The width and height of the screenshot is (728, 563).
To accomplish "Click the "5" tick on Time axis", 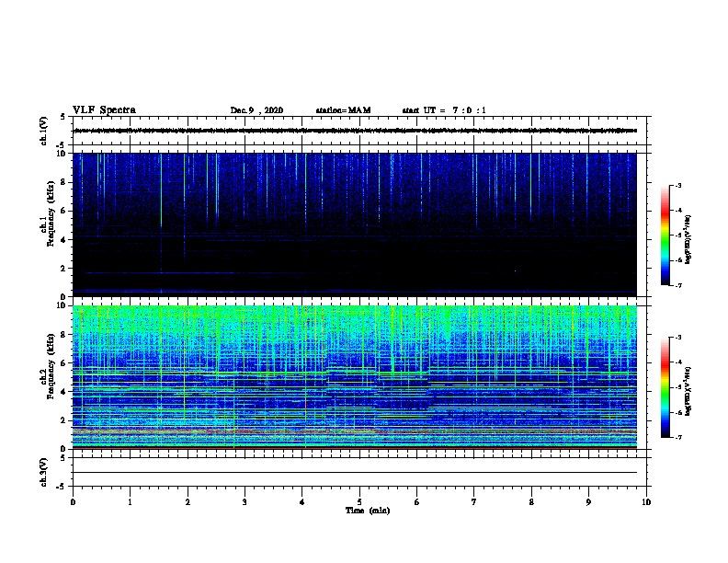I will click(359, 501).
